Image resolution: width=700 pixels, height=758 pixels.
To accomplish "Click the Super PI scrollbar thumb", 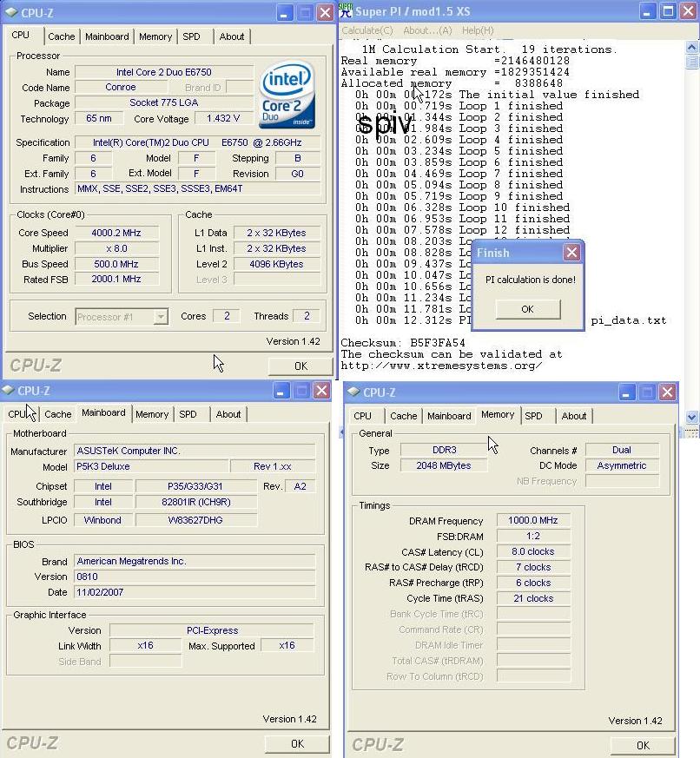I will (692, 62).
